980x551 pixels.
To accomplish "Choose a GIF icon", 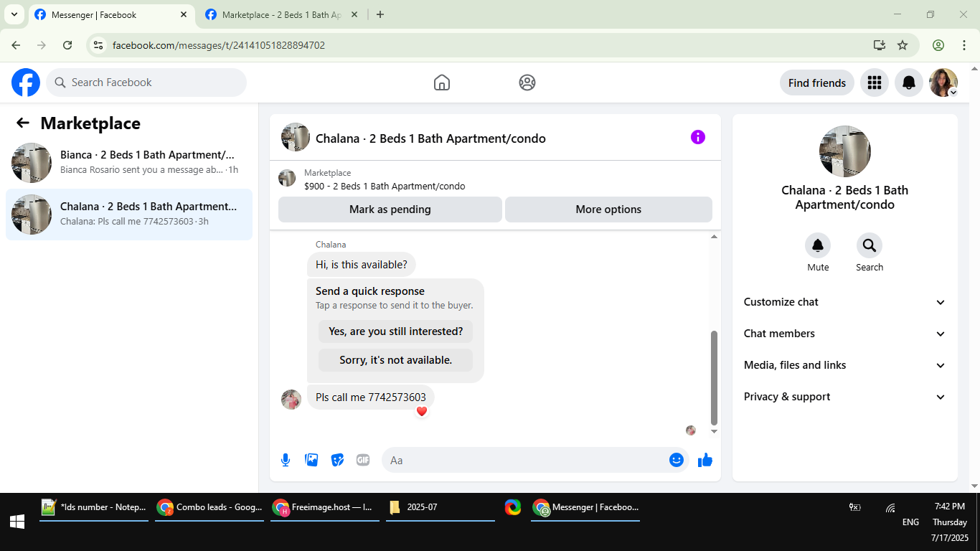I will [x=363, y=460].
